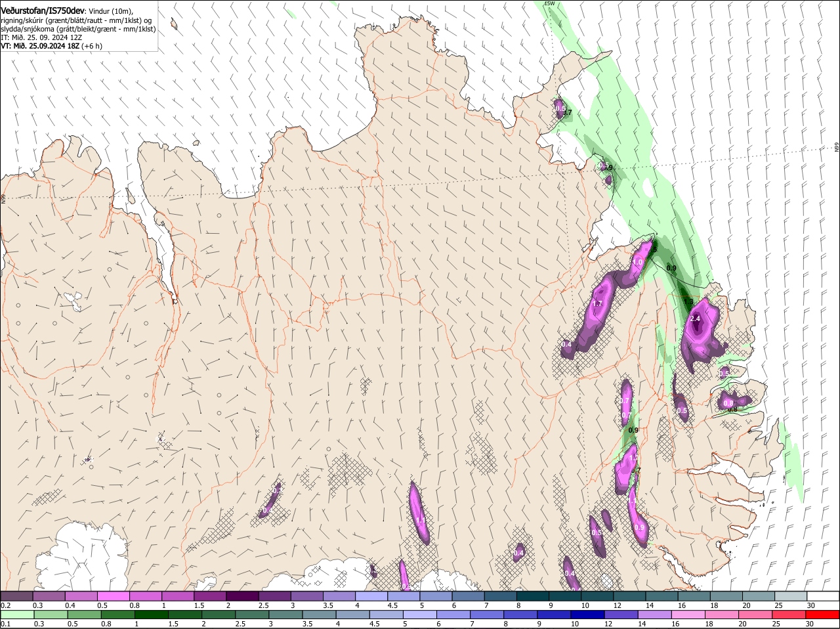This screenshot has width=840, height=629.
Task: Click the 15W longitude label at top
Action: click(x=549, y=4)
